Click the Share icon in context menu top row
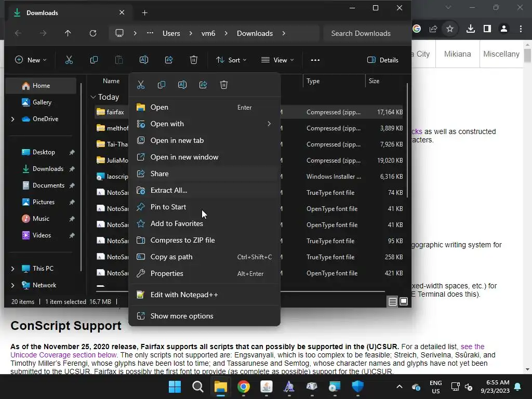 [x=203, y=85]
